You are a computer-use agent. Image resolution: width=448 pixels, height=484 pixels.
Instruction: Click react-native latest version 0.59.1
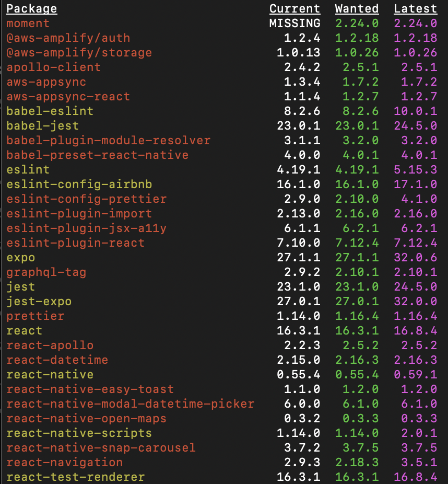[415, 375]
